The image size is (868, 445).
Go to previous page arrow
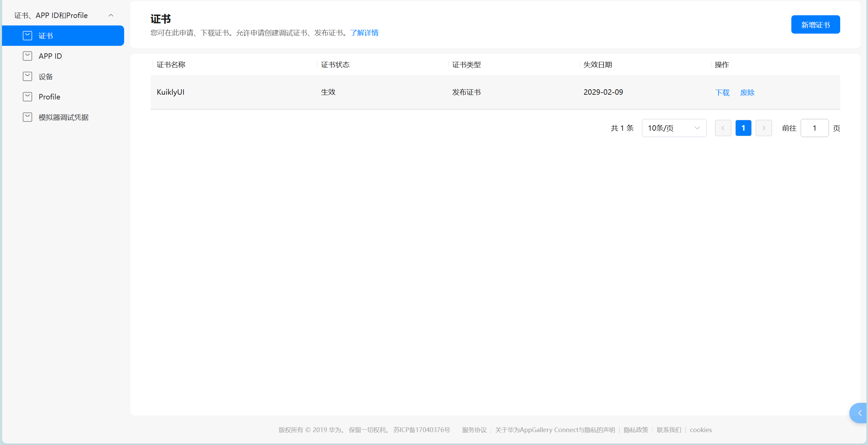pyautogui.click(x=723, y=128)
